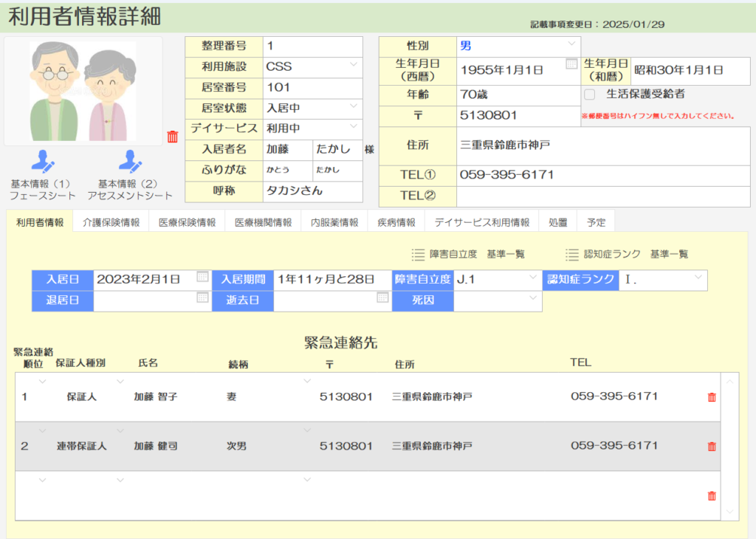Delete the user photo with trash icon
Viewport: 756px width, 539px height.
173,137
